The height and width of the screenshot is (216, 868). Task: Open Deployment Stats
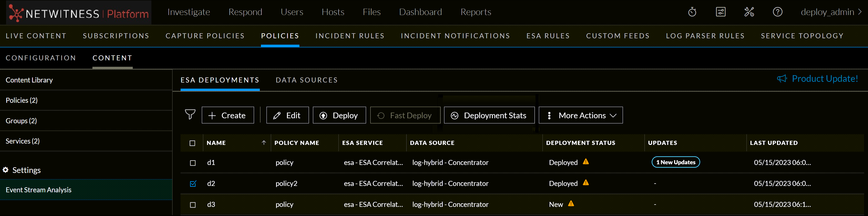coord(489,115)
